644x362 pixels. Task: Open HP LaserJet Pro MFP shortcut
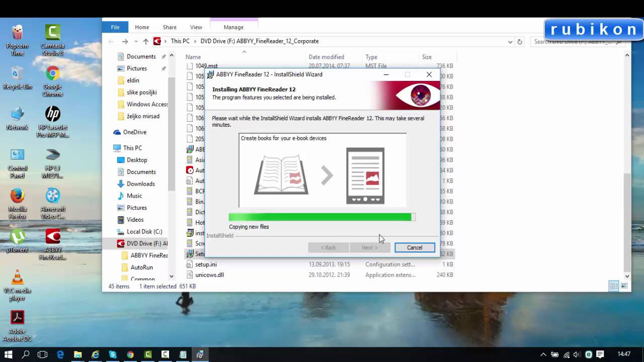[53, 122]
